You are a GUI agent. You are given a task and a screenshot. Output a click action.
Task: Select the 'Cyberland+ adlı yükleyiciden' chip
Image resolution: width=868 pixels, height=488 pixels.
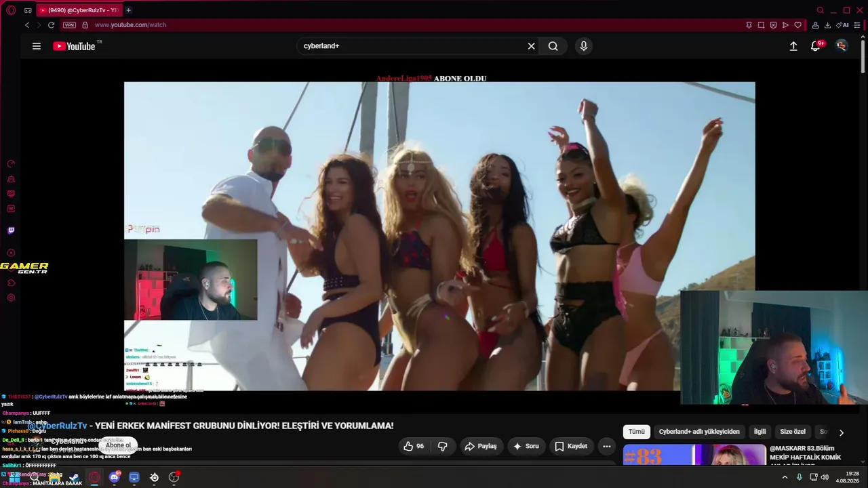coord(699,432)
